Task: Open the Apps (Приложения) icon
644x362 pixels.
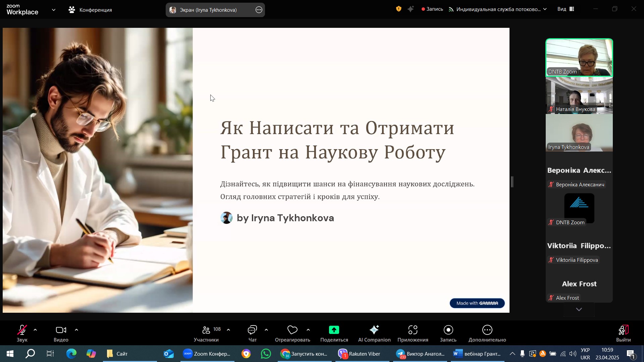Action: [413, 330]
